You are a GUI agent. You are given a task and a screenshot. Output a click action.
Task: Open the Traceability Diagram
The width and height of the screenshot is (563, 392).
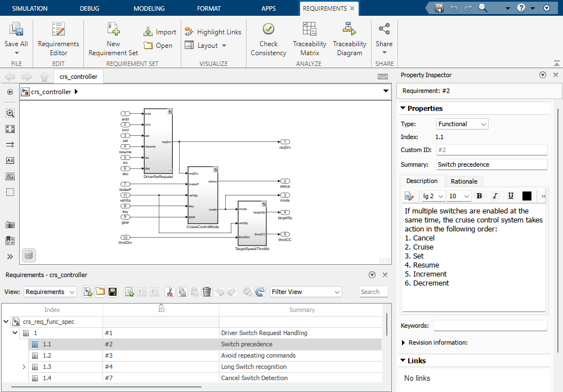point(349,39)
